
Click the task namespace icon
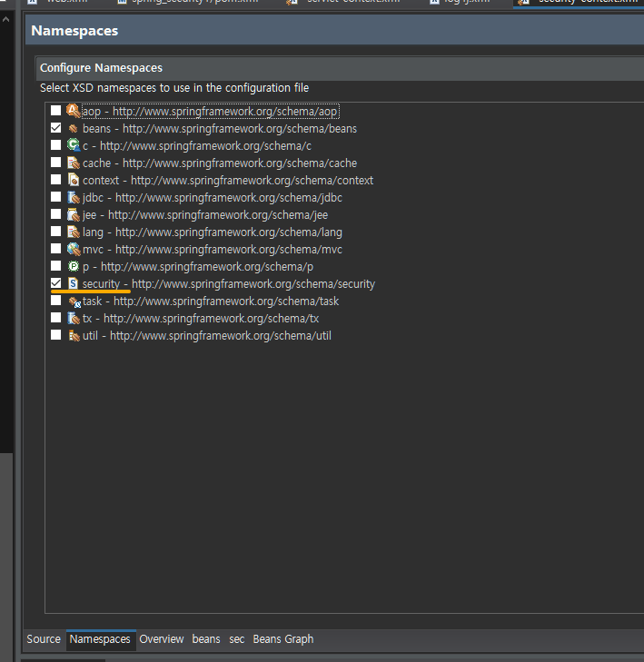74,301
